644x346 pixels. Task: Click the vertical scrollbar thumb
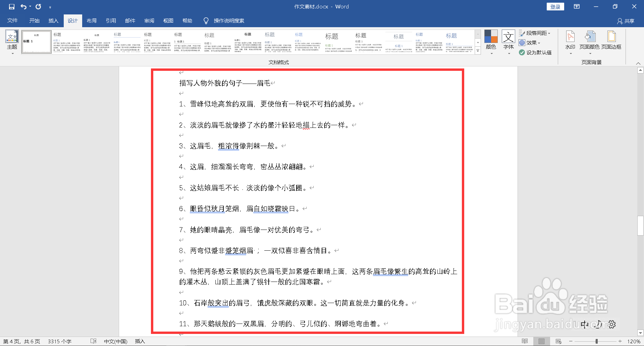tap(640, 226)
